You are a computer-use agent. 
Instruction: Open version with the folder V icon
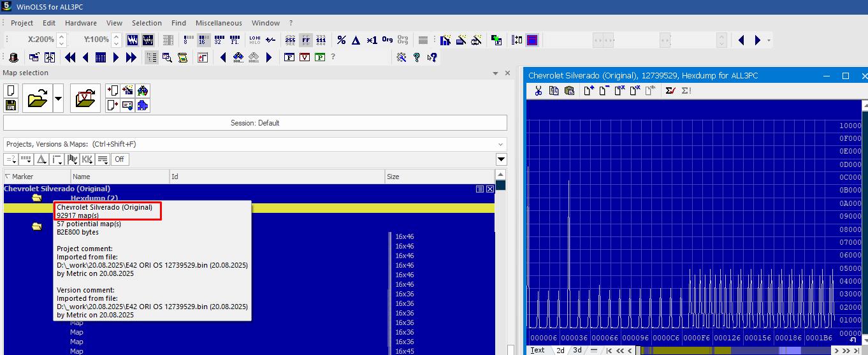85,99
